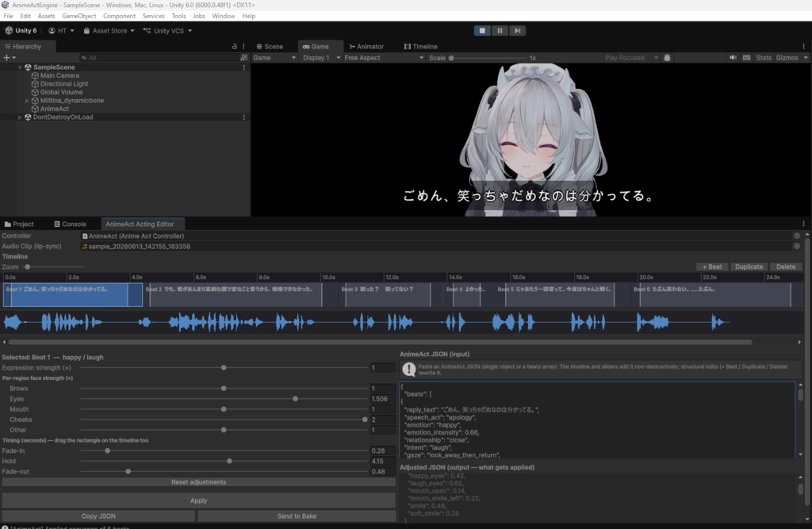Open the Hierarchy panel options menu

tap(243, 46)
